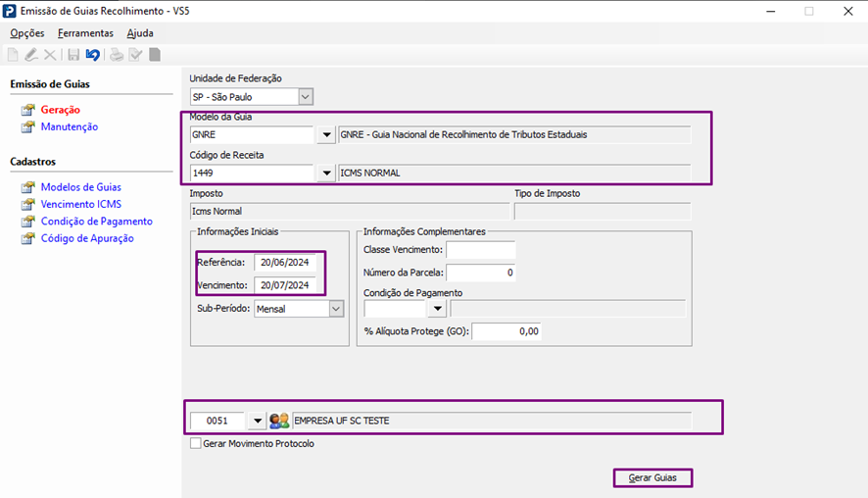
Task: Open the Modelo da Guia dropdown arrow
Action: click(x=326, y=134)
